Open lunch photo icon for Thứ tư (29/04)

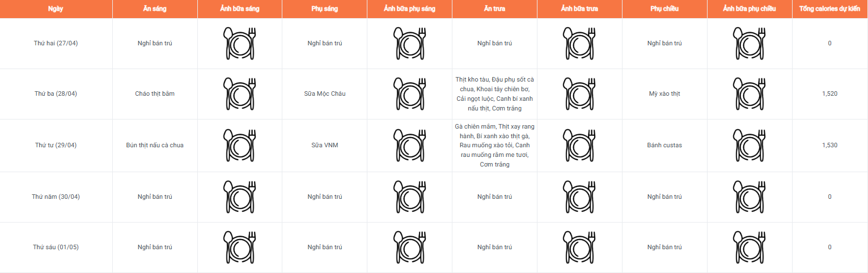click(x=579, y=145)
